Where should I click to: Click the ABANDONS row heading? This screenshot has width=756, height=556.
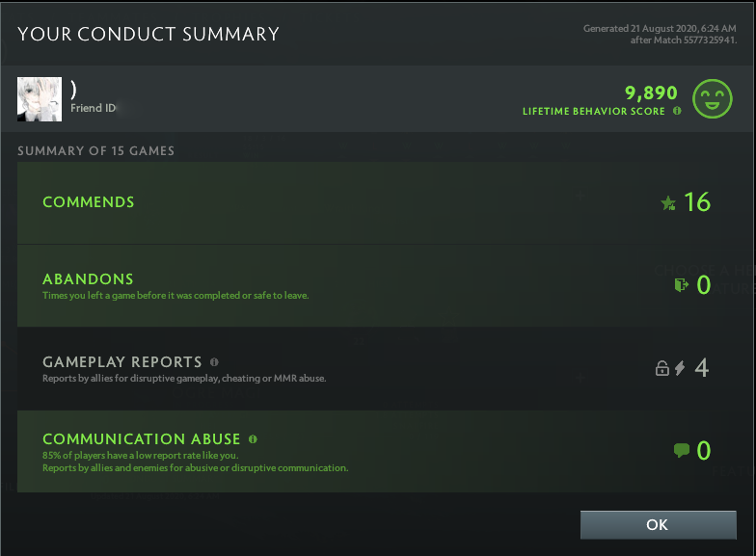click(x=88, y=279)
